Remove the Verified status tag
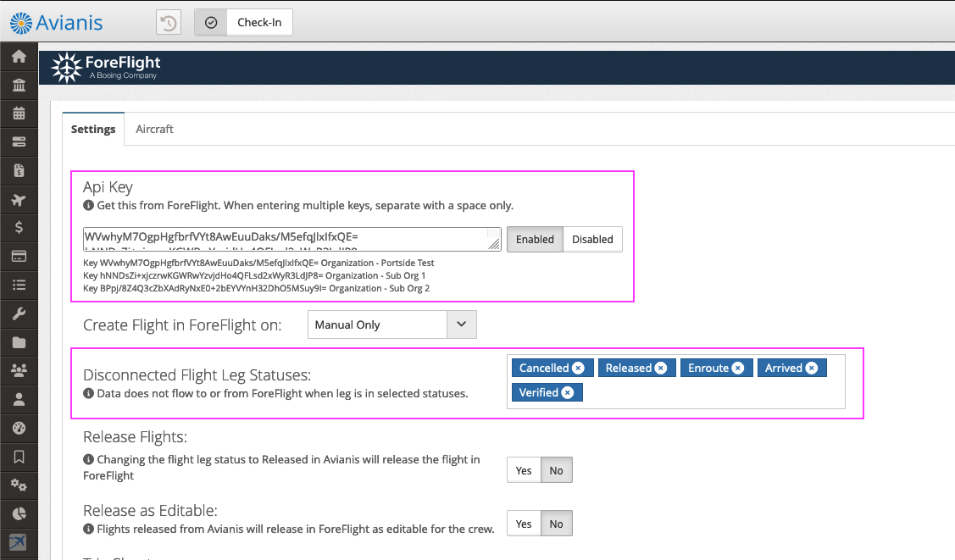Screen dimensions: 955x560 coord(568,392)
